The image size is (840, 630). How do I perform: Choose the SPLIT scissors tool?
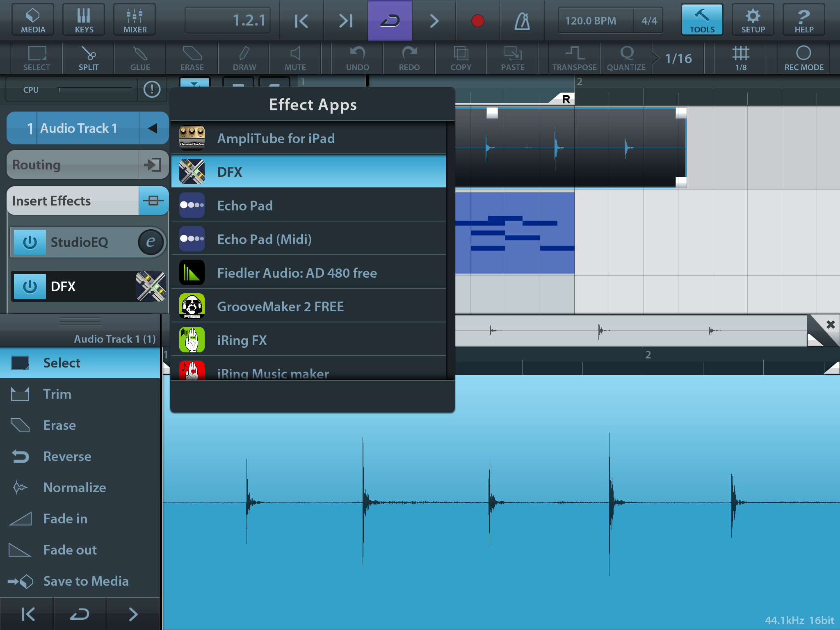[x=89, y=58]
